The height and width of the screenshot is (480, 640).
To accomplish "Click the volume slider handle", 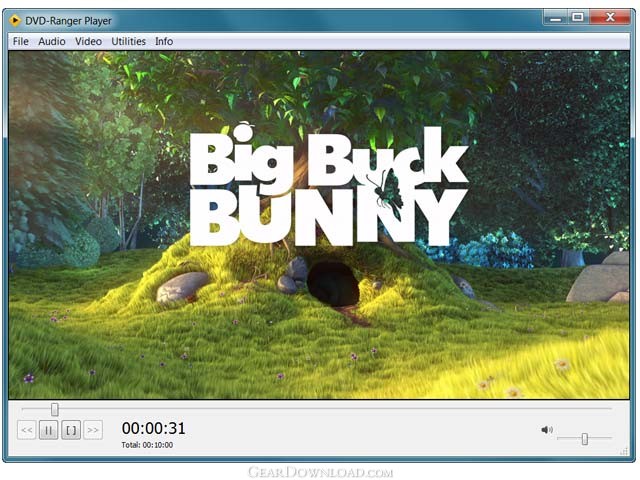I will 584,439.
